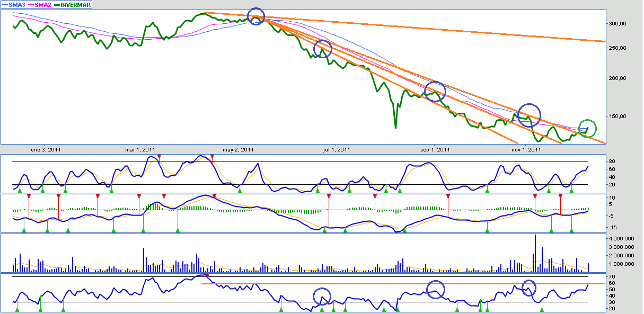The height and width of the screenshot is (314, 644).
Task: Click the 'ene 3, 2011' date label
Action: (x=47, y=149)
